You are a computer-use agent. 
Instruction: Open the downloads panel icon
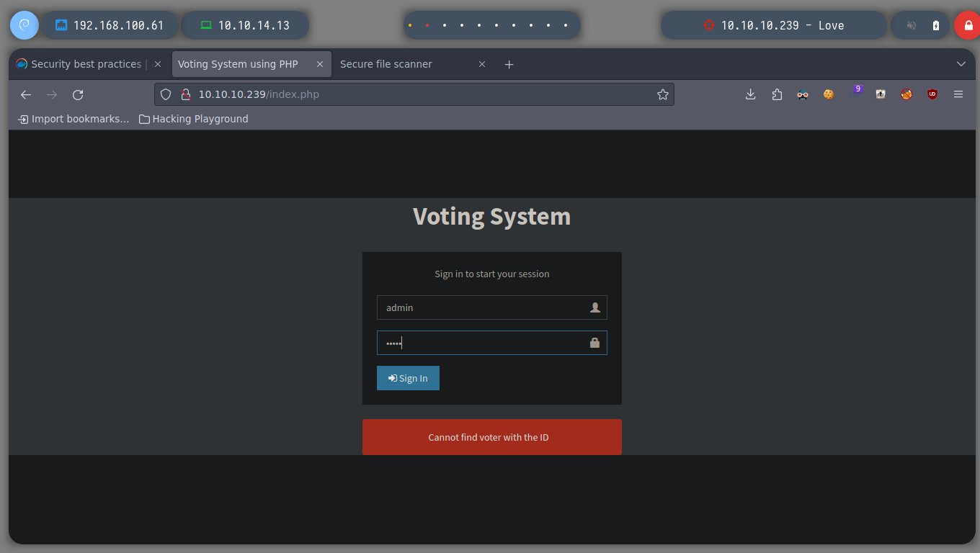coord(750,94)
